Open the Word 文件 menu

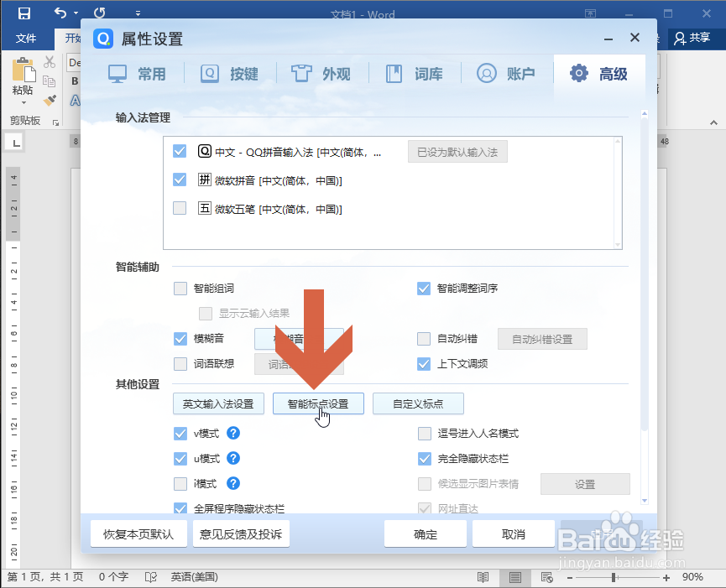(26, 39)
